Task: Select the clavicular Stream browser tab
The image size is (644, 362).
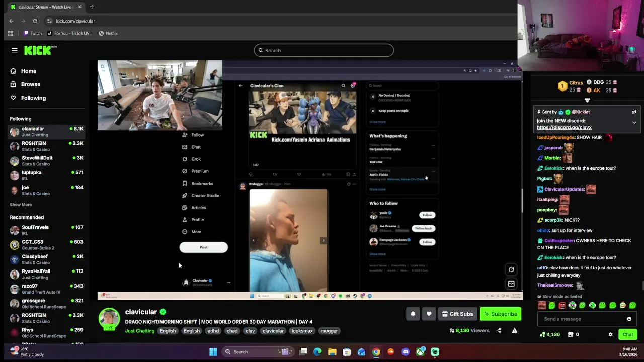Action: click(46, 7)
